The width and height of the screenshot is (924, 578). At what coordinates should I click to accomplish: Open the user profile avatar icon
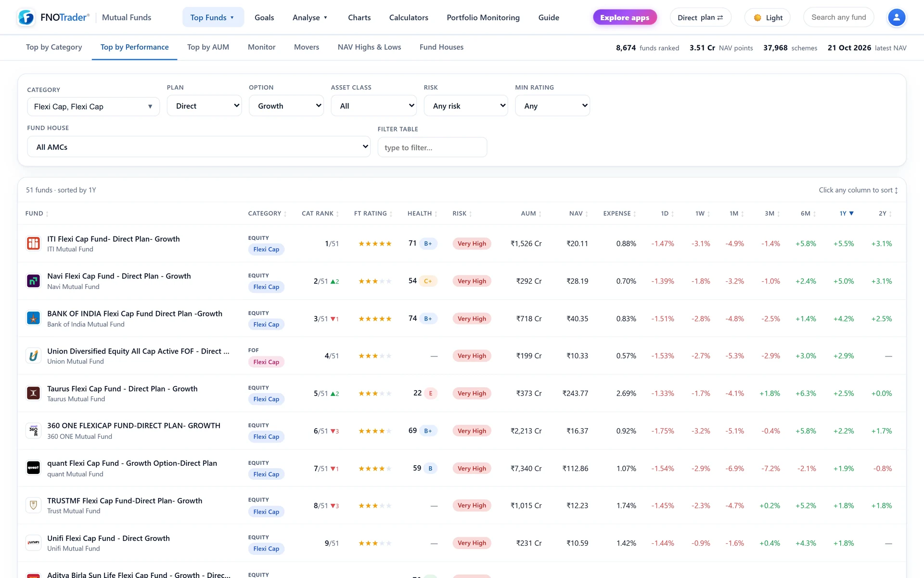click(896, 17)
